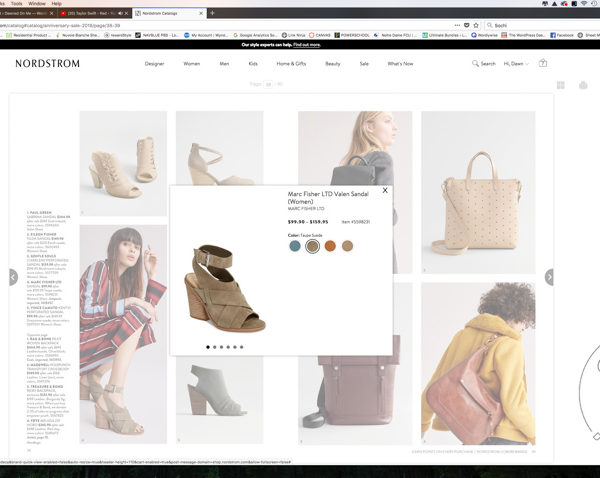Open the NAVBLUE RBS bookmark

tap(157, 35)
